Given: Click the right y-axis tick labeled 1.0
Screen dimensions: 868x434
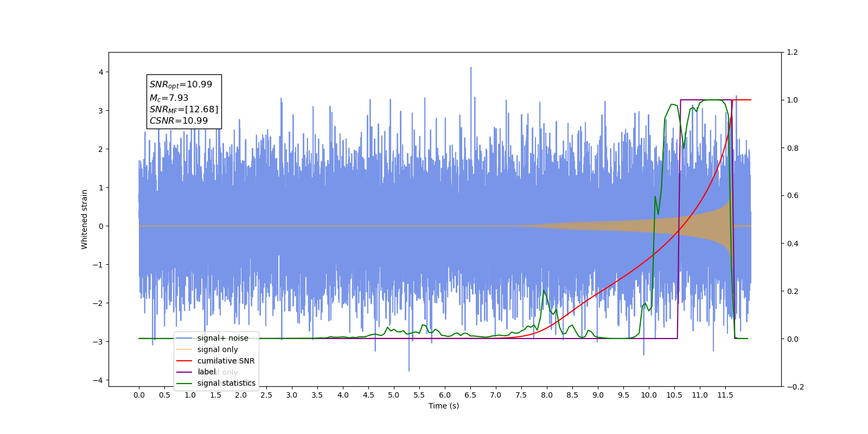Looking at the screenshot, I should [792, 100].
